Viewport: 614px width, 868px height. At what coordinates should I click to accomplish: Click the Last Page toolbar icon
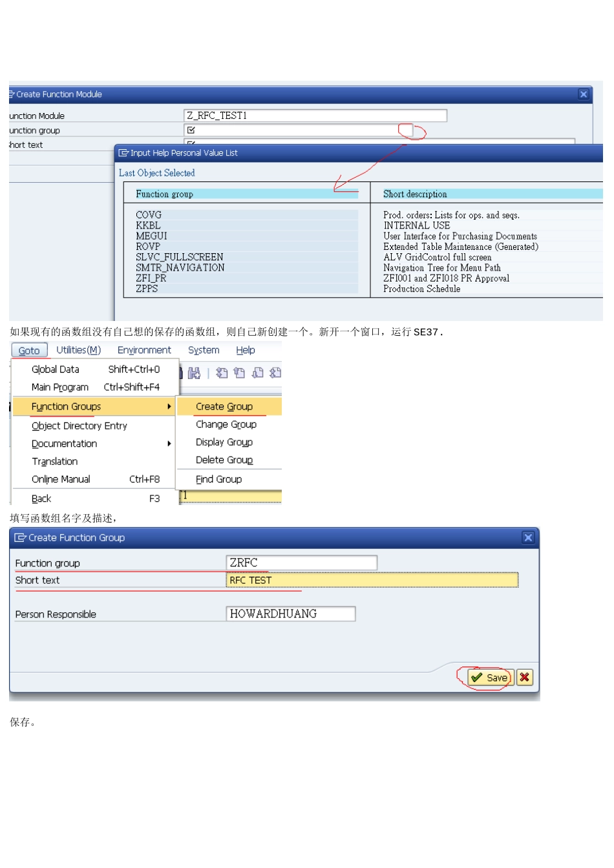275,373
